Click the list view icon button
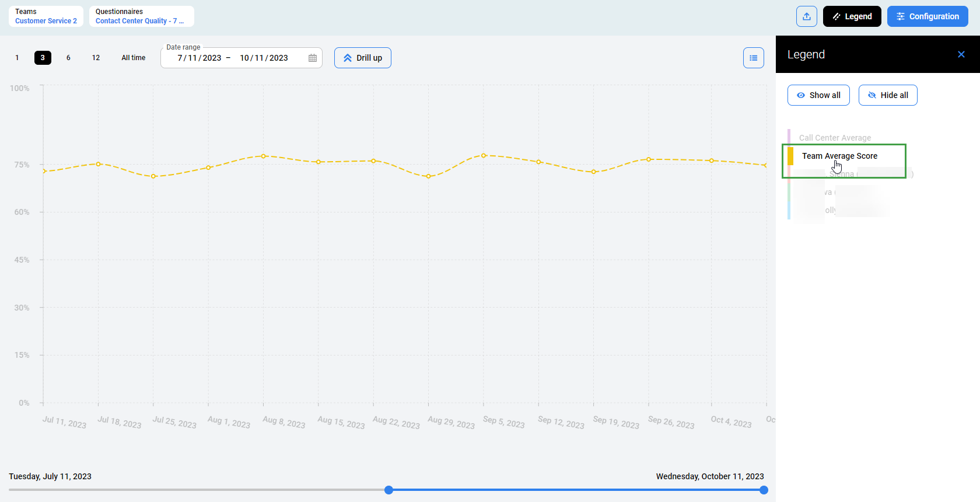The height and width of the screenshot is (502, 980). 753,58
